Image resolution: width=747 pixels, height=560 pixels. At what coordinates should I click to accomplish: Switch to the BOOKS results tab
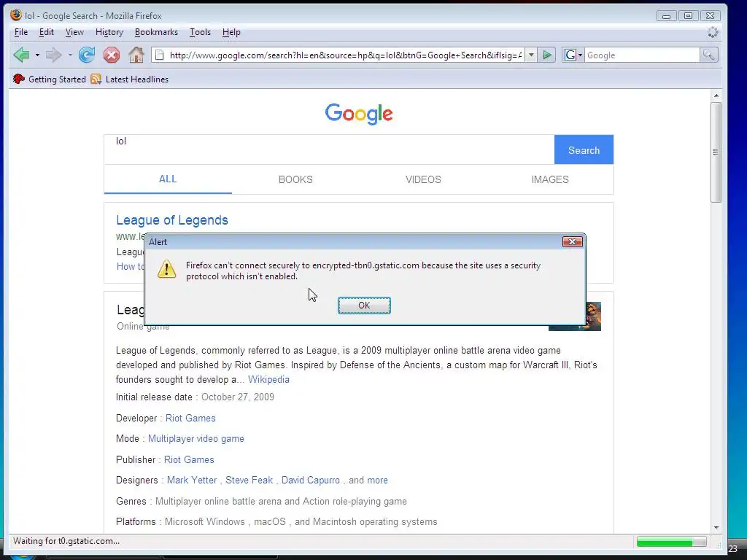click(x=295, y=179)
